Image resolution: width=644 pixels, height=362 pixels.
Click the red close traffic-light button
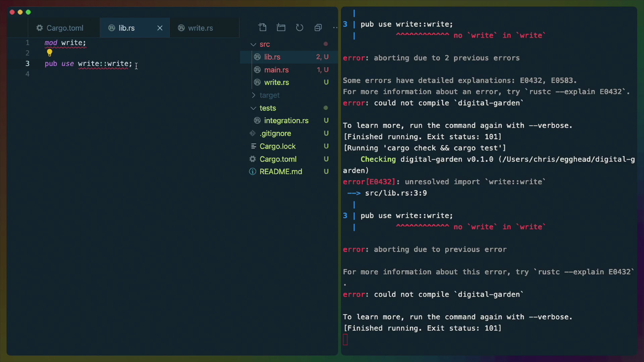click(12, 12)
